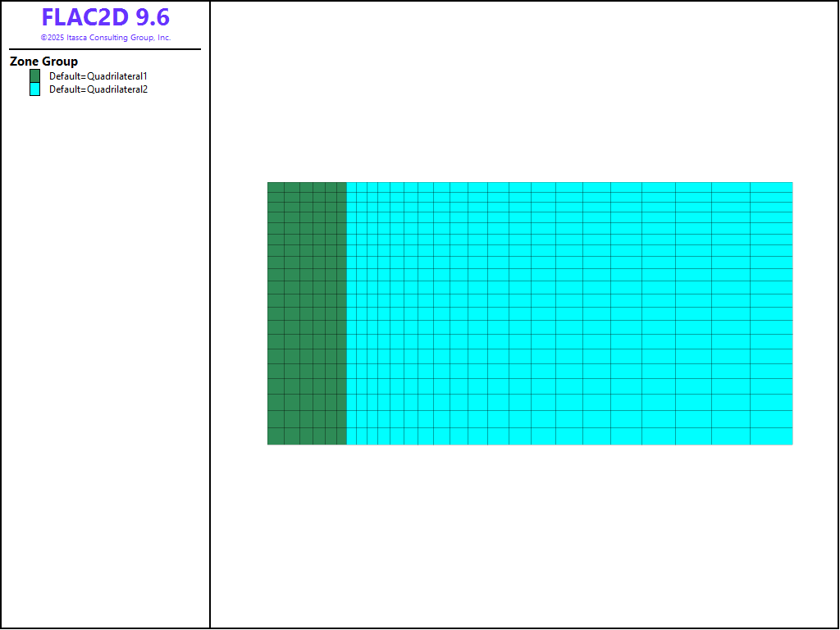Select the Default=Quadrilateral2 legend label
Image resolution: width=840 pixels, height=630 pixels.
pos(98,89)
